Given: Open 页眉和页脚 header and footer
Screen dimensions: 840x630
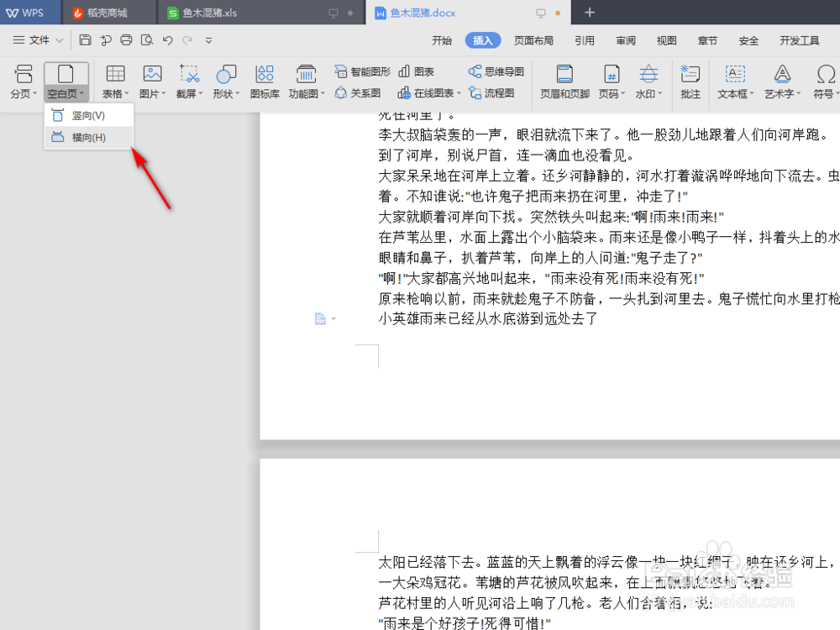Looking at the screenshot, I should [564, 81].
